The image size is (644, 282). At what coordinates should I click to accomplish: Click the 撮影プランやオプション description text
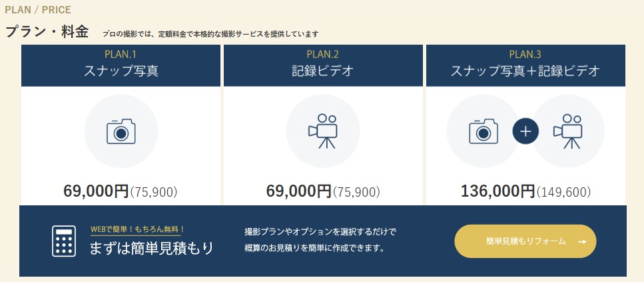pos(320,240)
